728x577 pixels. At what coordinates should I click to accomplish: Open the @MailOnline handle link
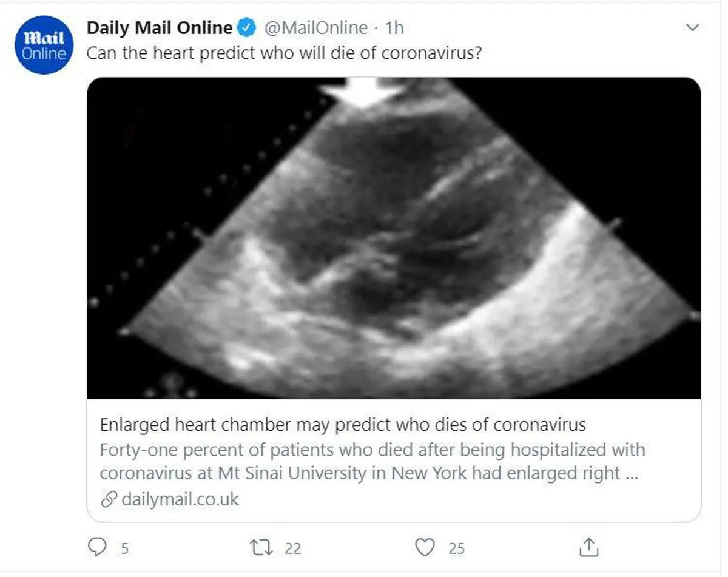[x=316, y=28]
